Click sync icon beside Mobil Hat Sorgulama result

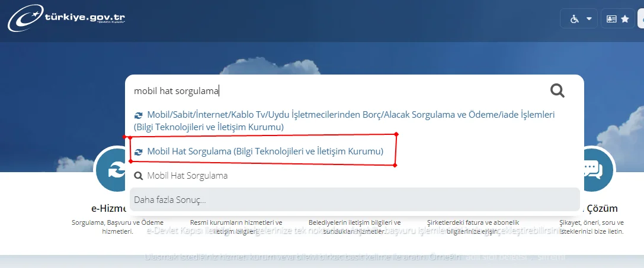tap(139, 152)
